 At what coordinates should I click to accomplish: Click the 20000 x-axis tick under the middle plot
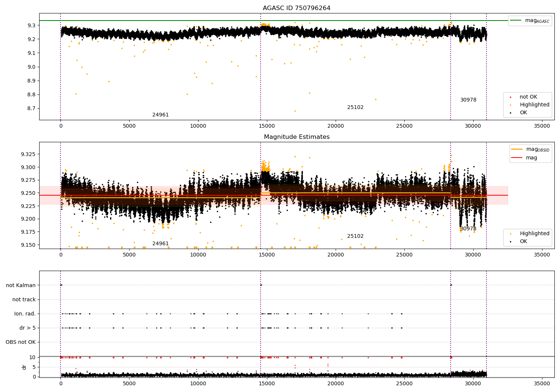click(336, 255)
